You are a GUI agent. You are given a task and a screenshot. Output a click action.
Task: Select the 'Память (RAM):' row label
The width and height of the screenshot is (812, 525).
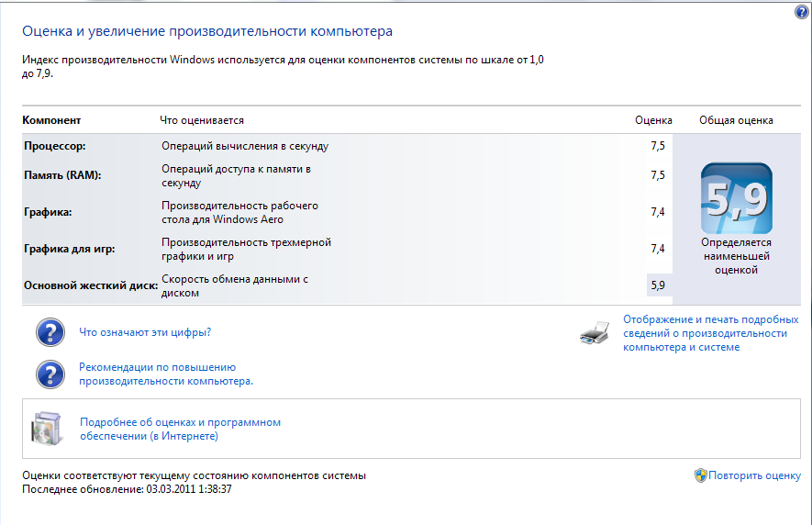[x=62, y=175]
